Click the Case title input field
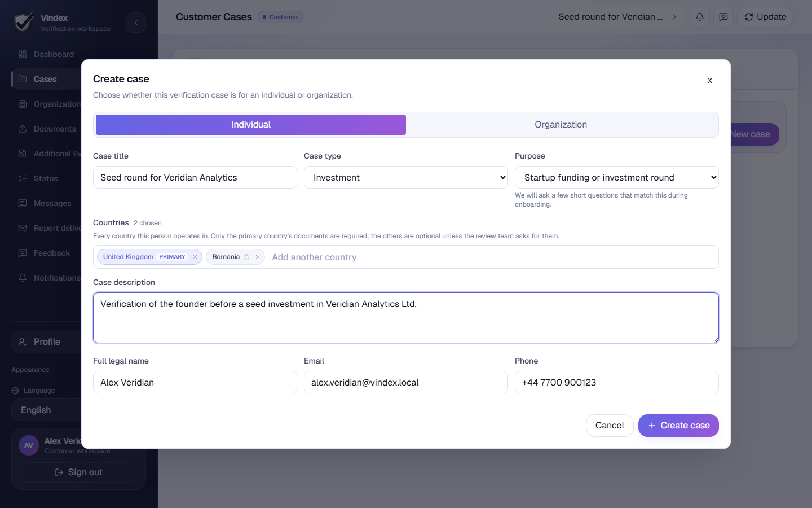Image resolution: width=812 pixels, height=508 pixels. click(195, 177)
